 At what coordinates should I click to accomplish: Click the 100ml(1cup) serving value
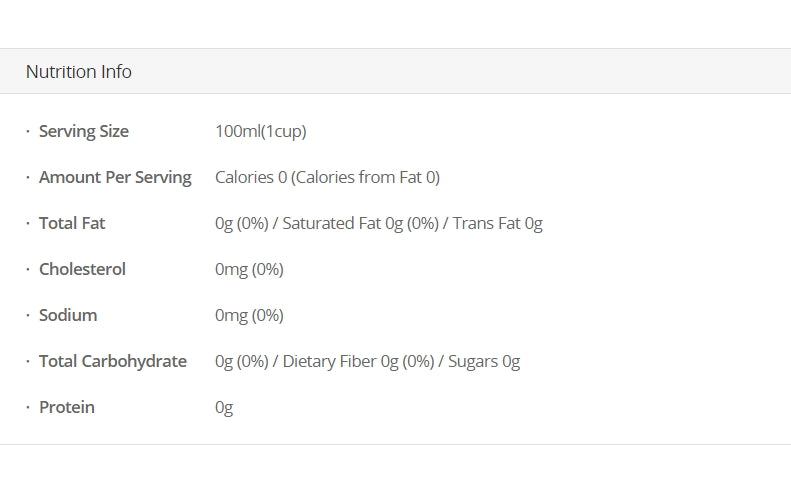[x=260, y=131]
